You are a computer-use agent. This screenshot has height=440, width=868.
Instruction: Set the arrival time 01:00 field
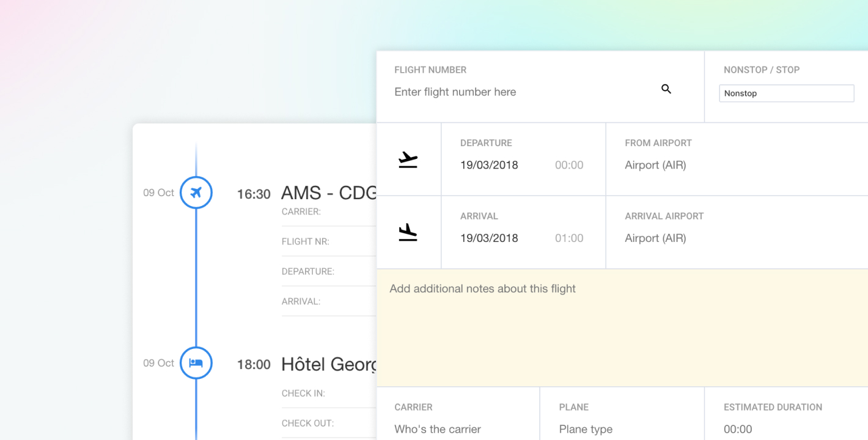tap(569, 238)
